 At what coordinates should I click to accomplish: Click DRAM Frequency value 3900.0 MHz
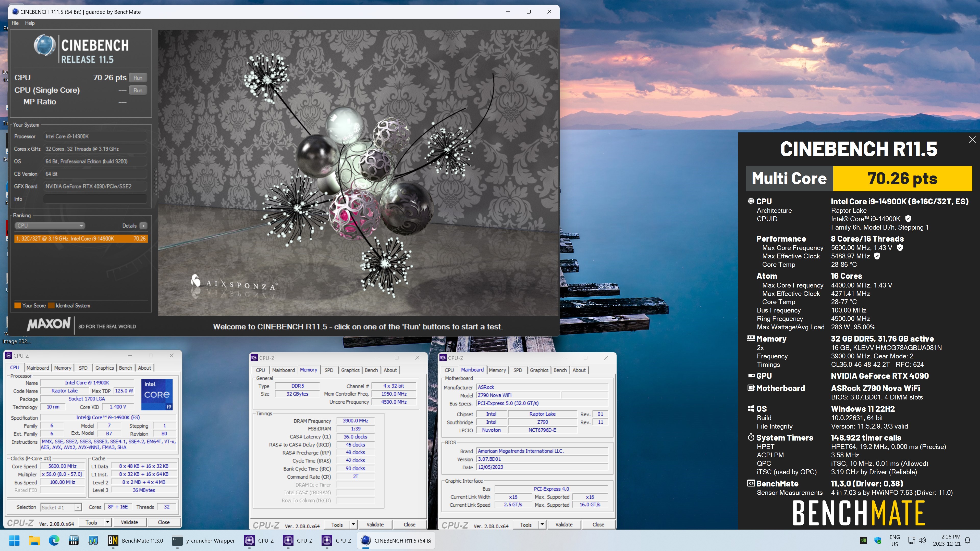(x=355, y=421)
